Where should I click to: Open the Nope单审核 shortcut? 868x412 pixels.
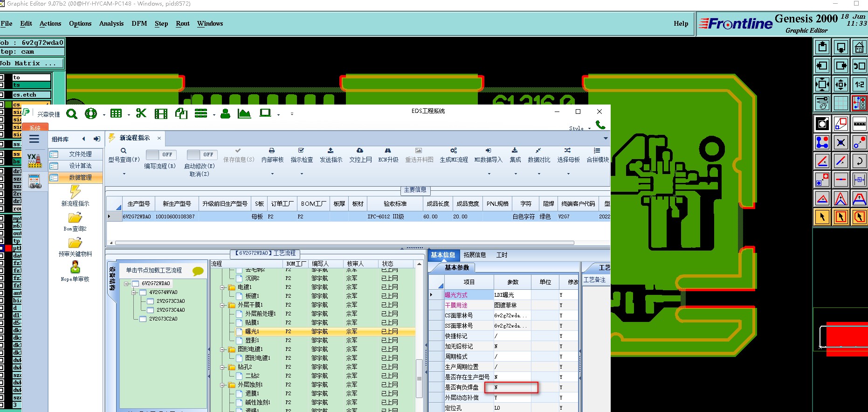(x=75, y=272)
